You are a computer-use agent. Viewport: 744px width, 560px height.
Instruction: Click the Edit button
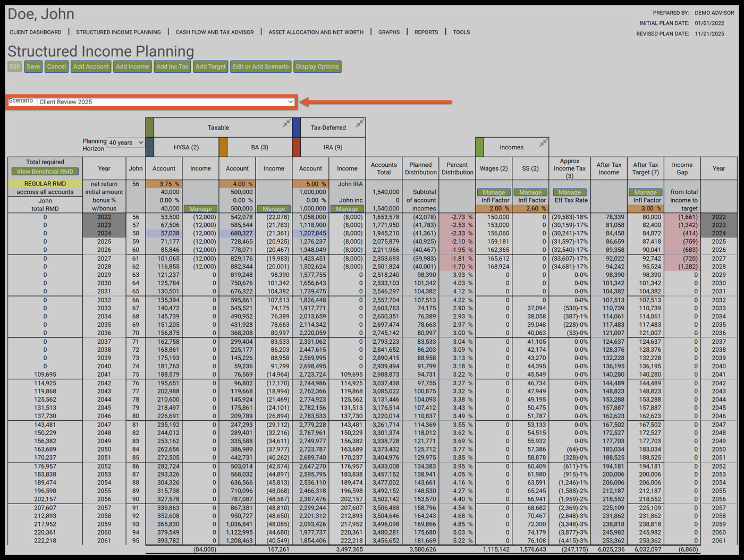pos(14,66)
